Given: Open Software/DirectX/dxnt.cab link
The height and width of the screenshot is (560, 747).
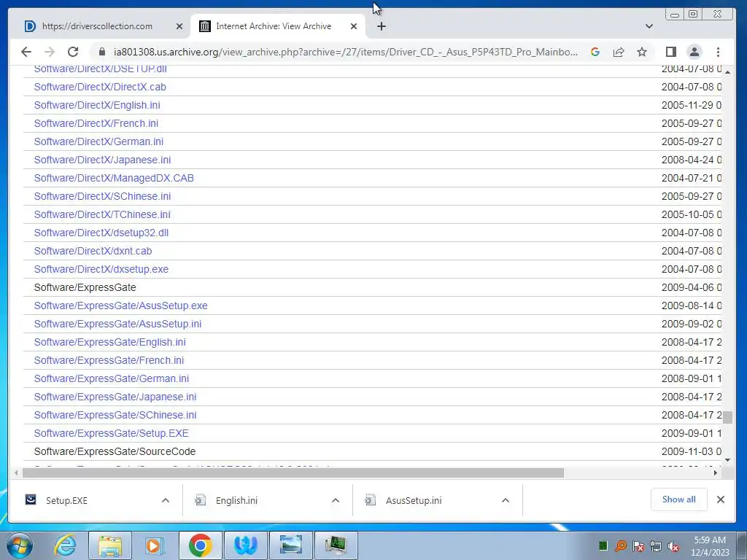Looking at the screenshot, I should (93, 251).
